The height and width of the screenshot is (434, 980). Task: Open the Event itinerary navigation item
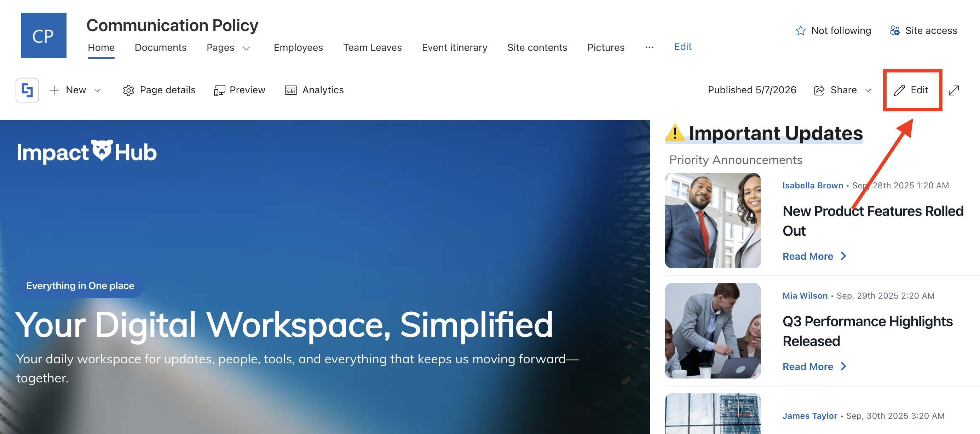[455, 47]
